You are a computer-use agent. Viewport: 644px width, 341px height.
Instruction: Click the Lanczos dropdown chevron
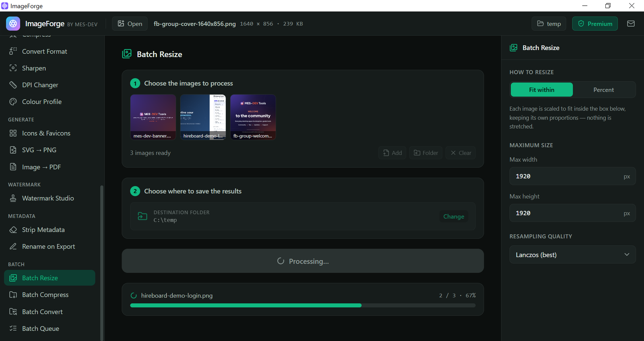(627, 255)
